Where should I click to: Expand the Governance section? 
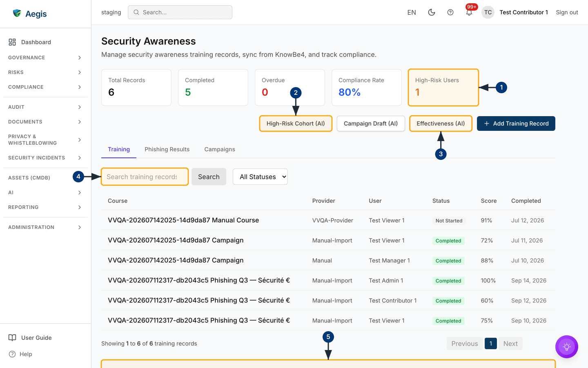pos(45,58)
